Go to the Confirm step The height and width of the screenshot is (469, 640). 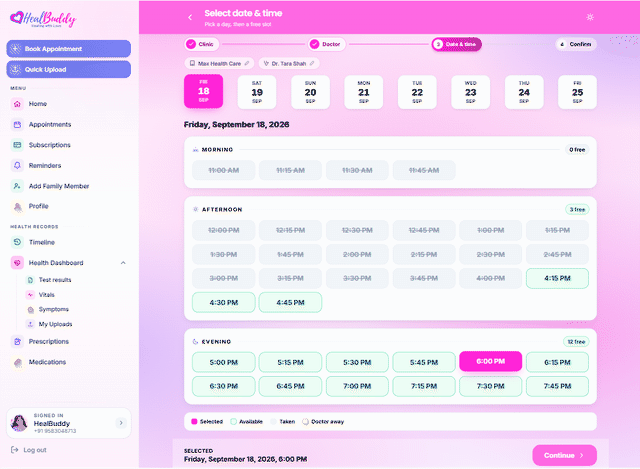576,44
